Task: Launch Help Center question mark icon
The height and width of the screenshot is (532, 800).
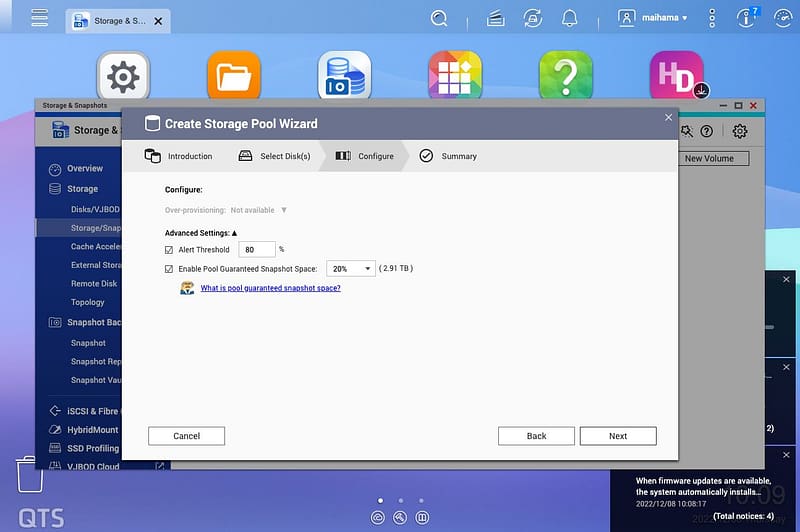Action: (x=566, y=77)
